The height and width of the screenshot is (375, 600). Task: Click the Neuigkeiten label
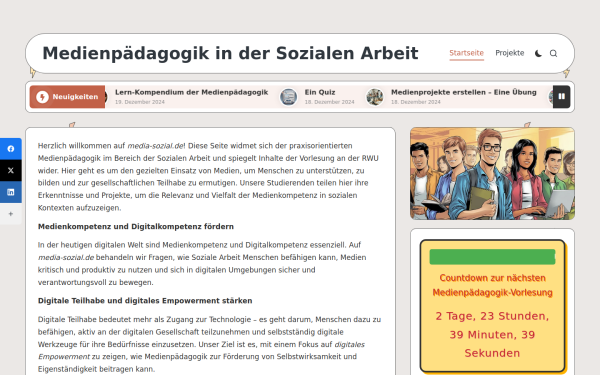[75, 97]
